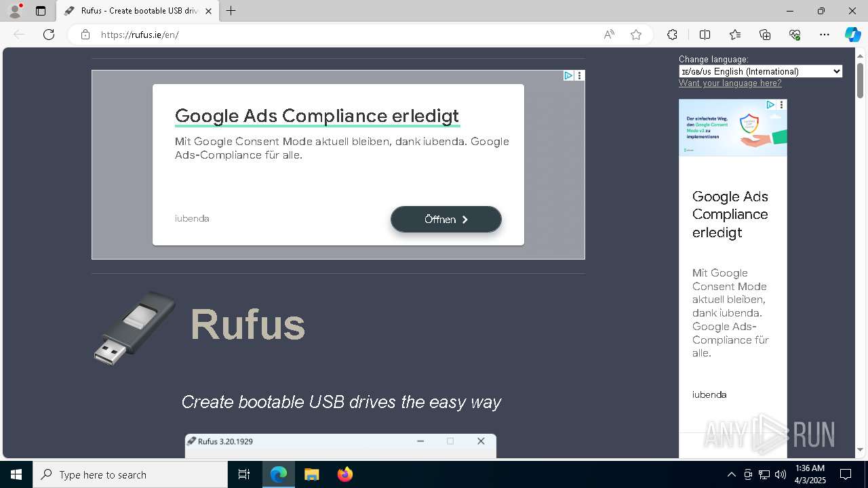868x488 pixels.
Task: Open the Extensions puzzle icon
Action: click(672, 35)
